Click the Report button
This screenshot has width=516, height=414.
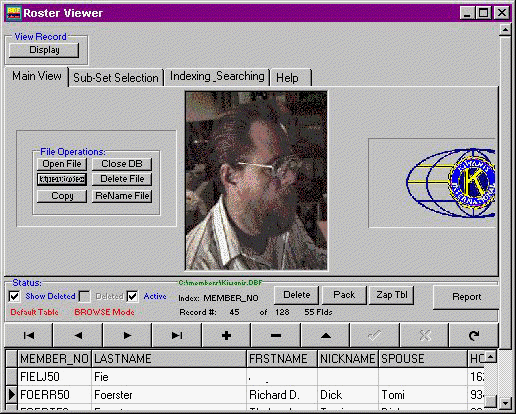(x=466, y=297)
